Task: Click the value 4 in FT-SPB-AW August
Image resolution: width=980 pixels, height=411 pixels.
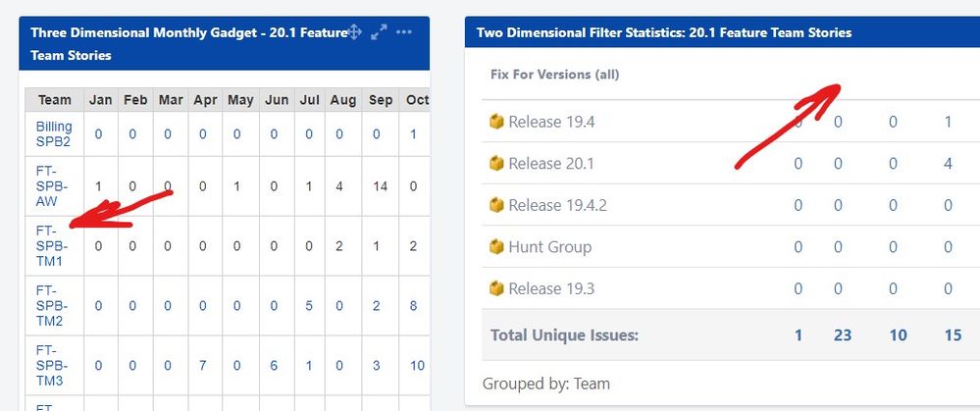Action: click(x=338, y=186)
